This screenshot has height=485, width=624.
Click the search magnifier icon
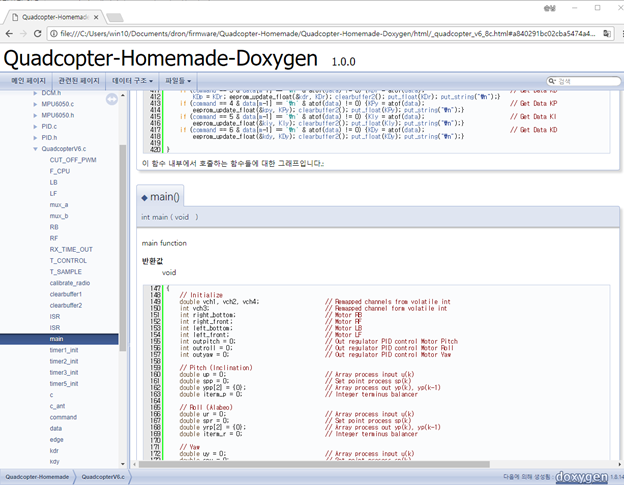click(x=552, y=81)
